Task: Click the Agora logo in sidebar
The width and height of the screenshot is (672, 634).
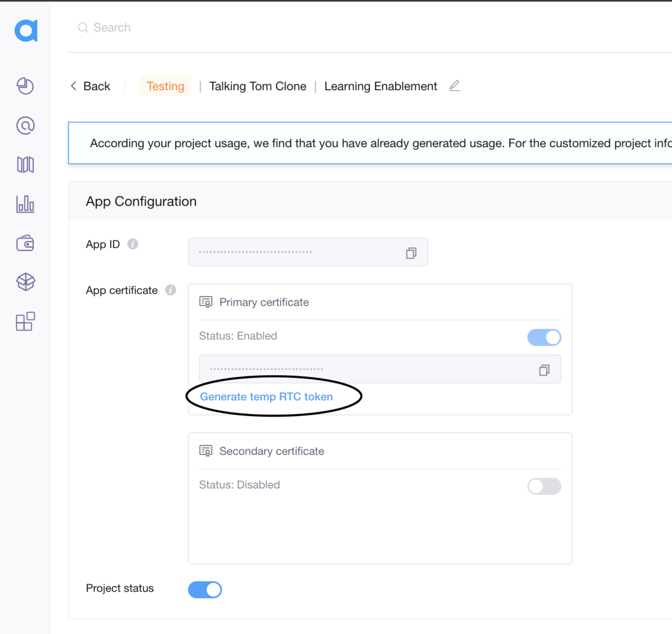Action: (x=26, y=30)
